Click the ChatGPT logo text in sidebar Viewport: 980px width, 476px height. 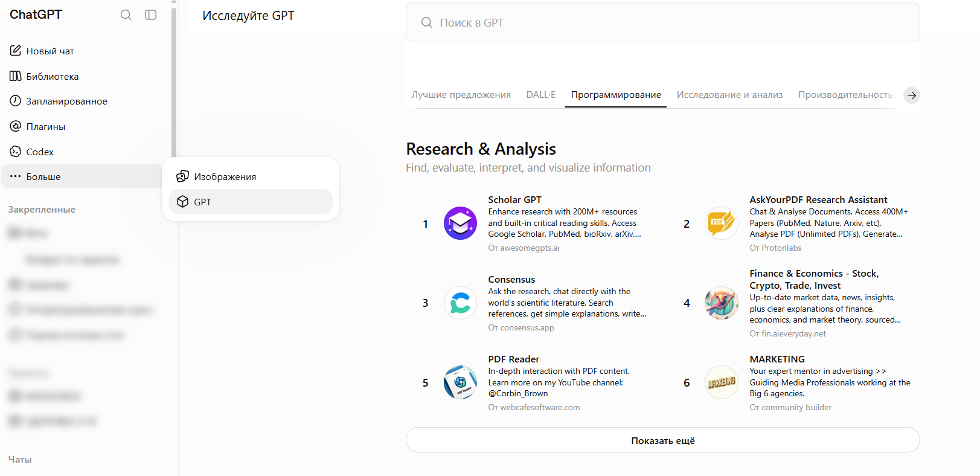click(36, 14)
